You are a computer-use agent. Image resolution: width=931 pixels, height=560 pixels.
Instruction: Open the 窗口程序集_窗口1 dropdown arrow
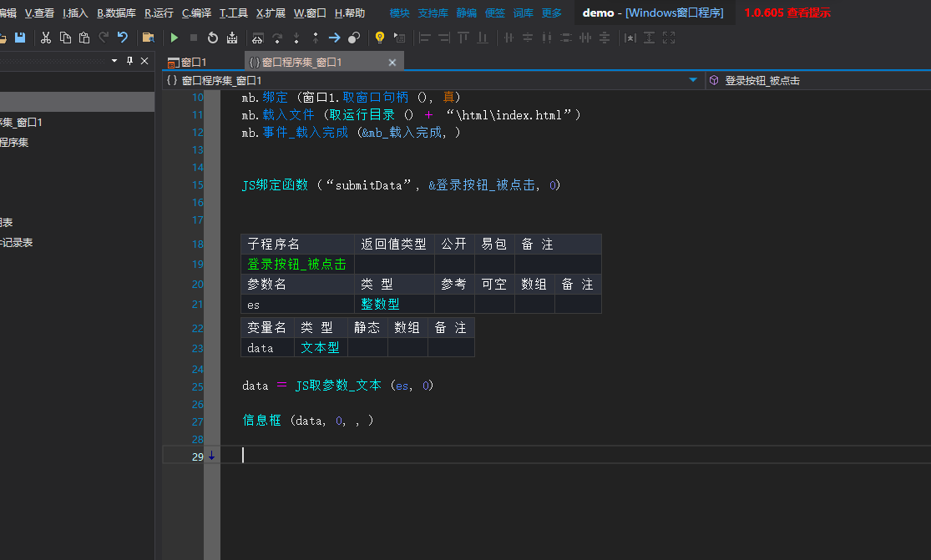click(x=692, y=79)
